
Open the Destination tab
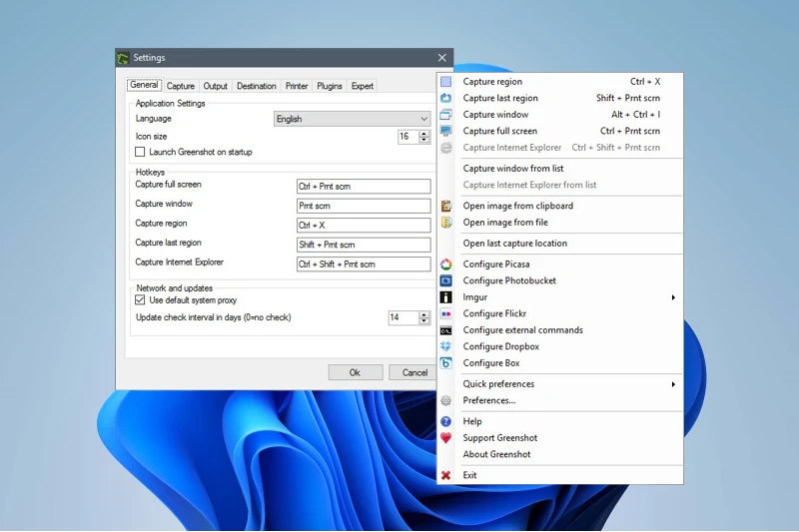pyautogui.click(x=257, y=86)
